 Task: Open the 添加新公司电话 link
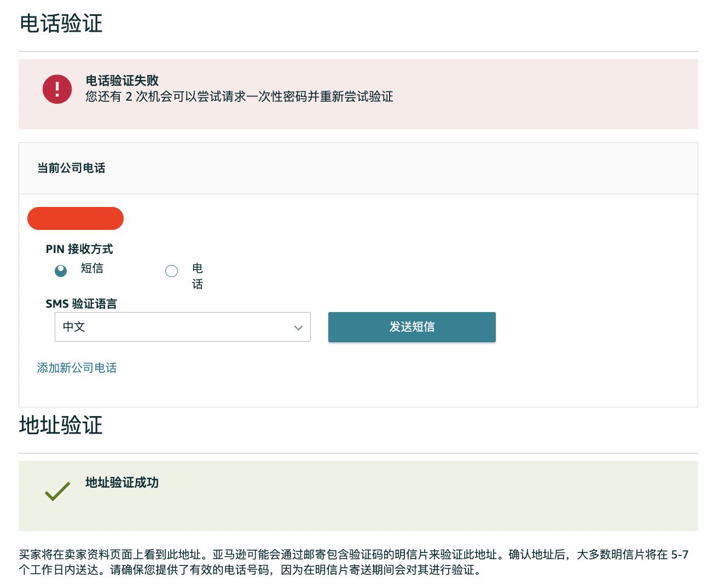pos(77,368)
